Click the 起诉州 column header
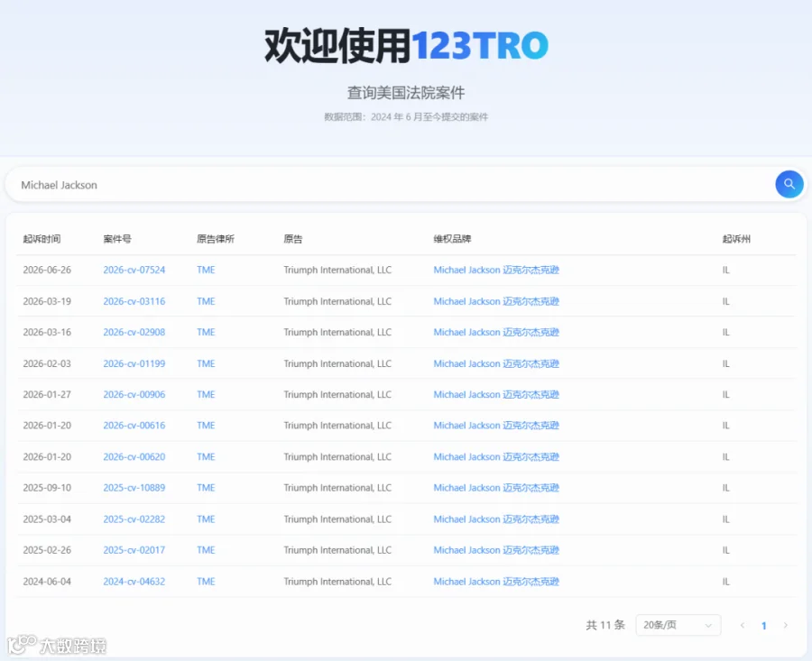The height and width of the screenshot is (661, 812). click(x=736, y=239)
